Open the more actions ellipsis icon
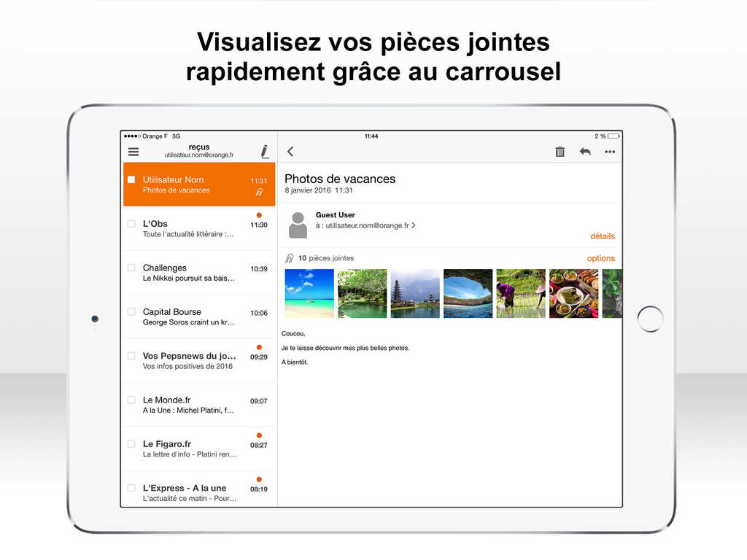Viewport: 747px width, 560px height. [610, 151]
